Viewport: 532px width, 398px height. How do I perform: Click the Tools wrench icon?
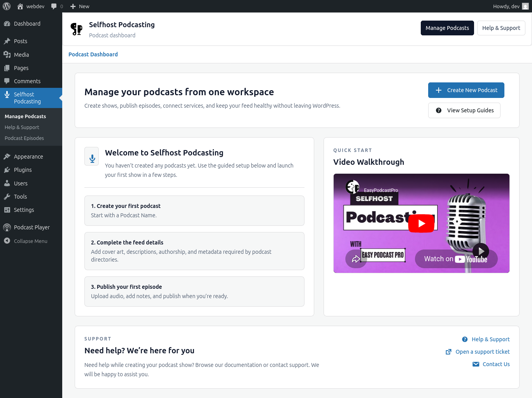tap(7, 197)
